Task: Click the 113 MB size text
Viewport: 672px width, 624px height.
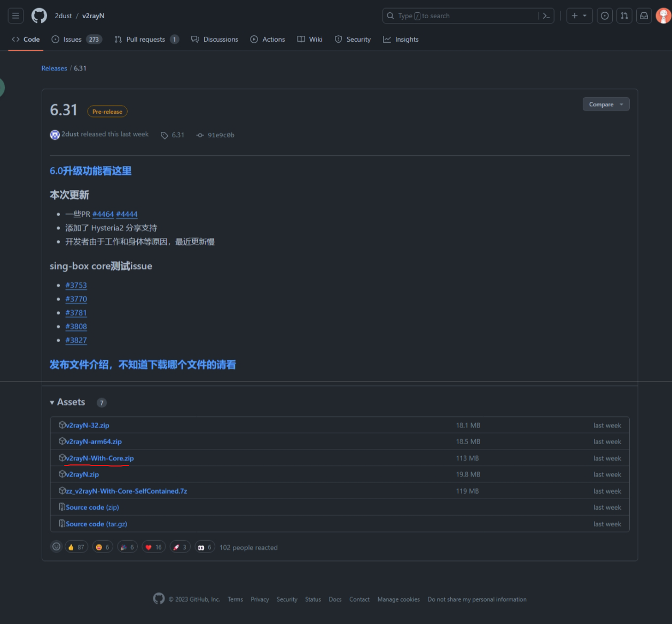Action: (467, 458)
